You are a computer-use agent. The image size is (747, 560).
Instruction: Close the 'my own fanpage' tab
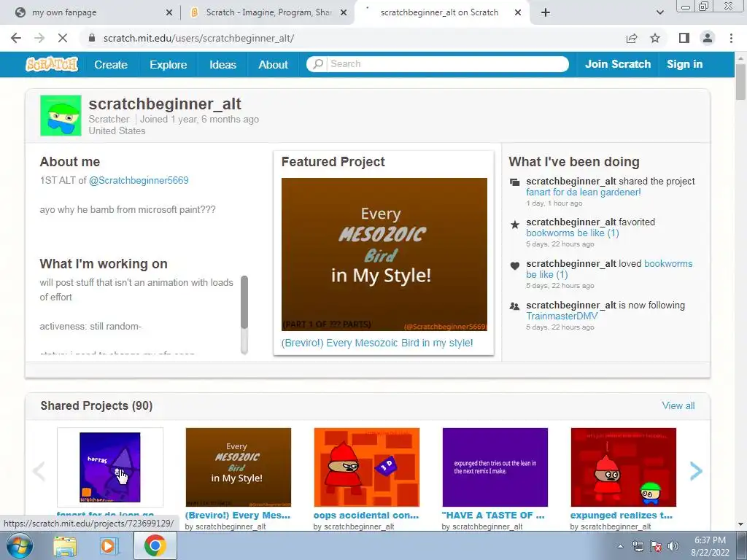coord(169,13)
